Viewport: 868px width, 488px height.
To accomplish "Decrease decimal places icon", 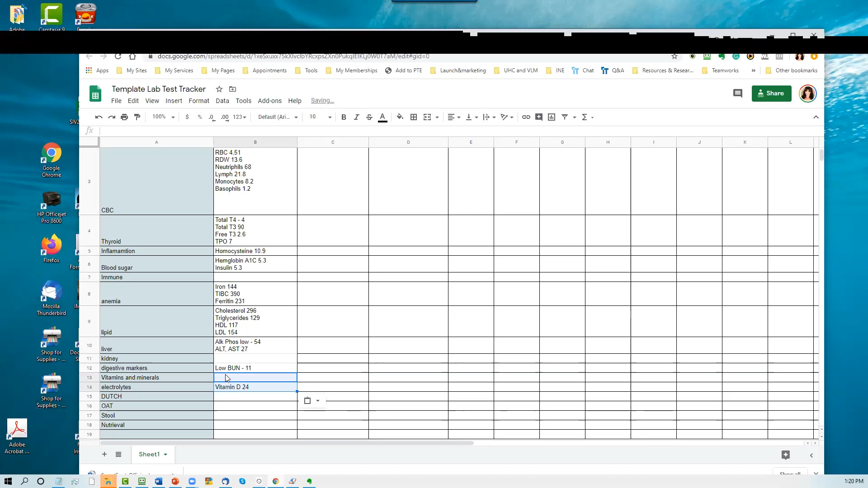I will tap(212, 117).
